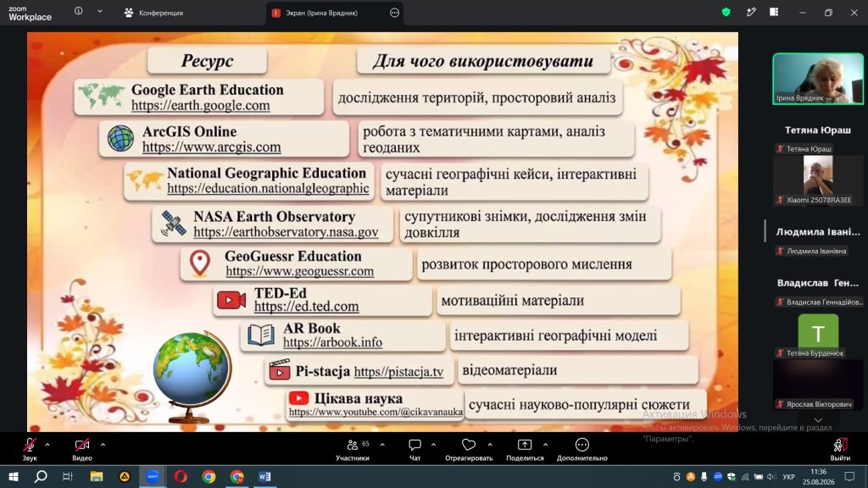Expand chat options arrow next to Чат

point(433,445)
